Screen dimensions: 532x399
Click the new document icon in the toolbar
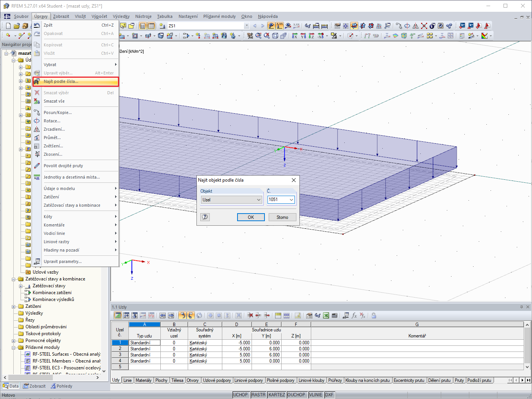8,26
